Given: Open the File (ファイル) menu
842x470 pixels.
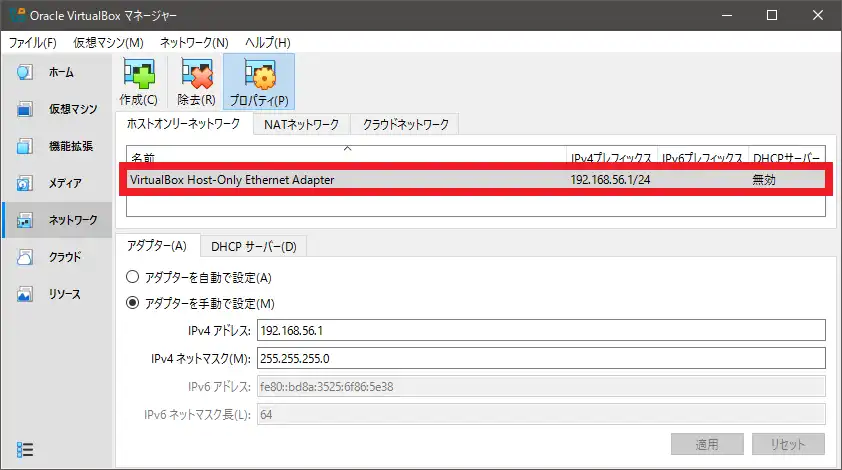Looking at the screenshot, I should click(x=32, y=42).
